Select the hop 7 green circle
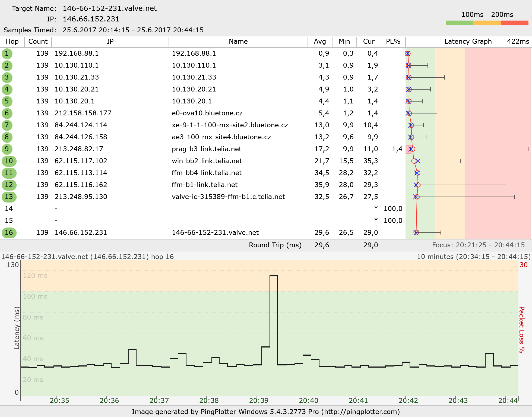 pos(7,125)
